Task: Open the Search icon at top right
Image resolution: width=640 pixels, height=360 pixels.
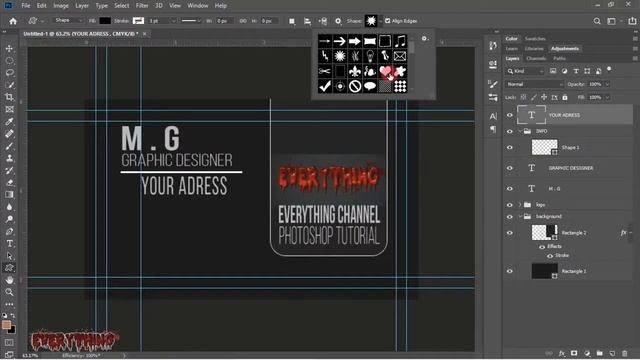Action: coord(597,21)
